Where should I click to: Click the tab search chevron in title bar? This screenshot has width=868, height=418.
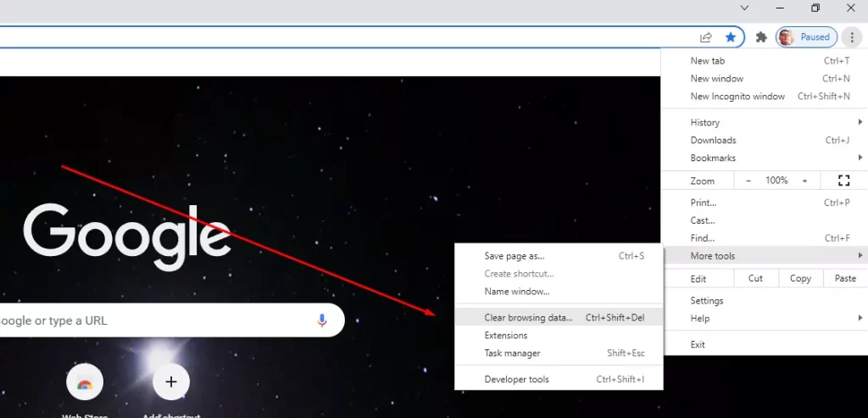point(744,8)
